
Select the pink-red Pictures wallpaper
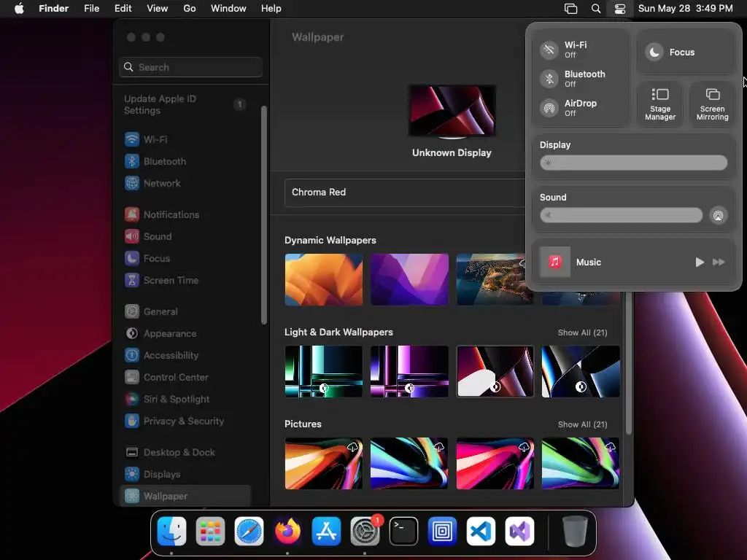coord(495,463)
